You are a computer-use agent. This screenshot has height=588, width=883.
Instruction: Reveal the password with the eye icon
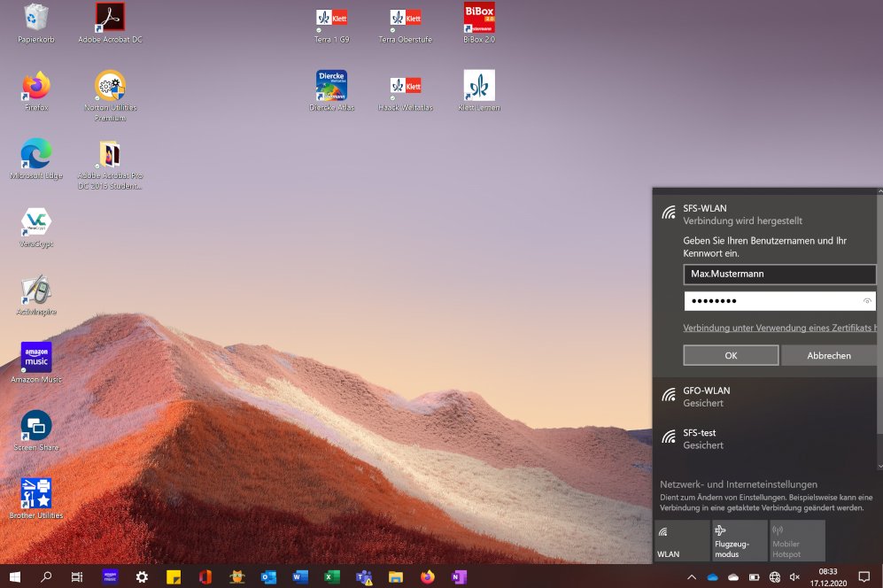[867, 302]
